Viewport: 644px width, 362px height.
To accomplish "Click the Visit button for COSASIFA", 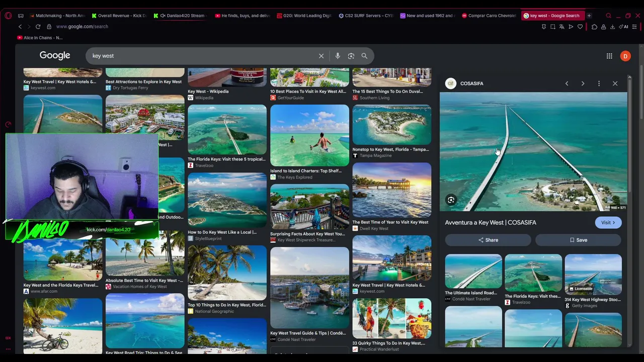I will (x=608, y=223).
